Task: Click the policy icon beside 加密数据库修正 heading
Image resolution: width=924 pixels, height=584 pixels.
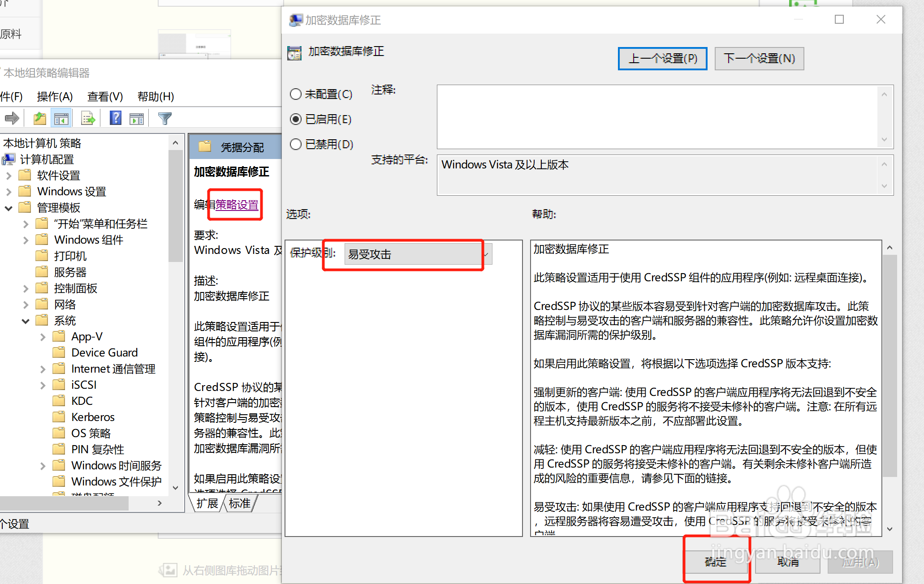Action: pos(294,53)
